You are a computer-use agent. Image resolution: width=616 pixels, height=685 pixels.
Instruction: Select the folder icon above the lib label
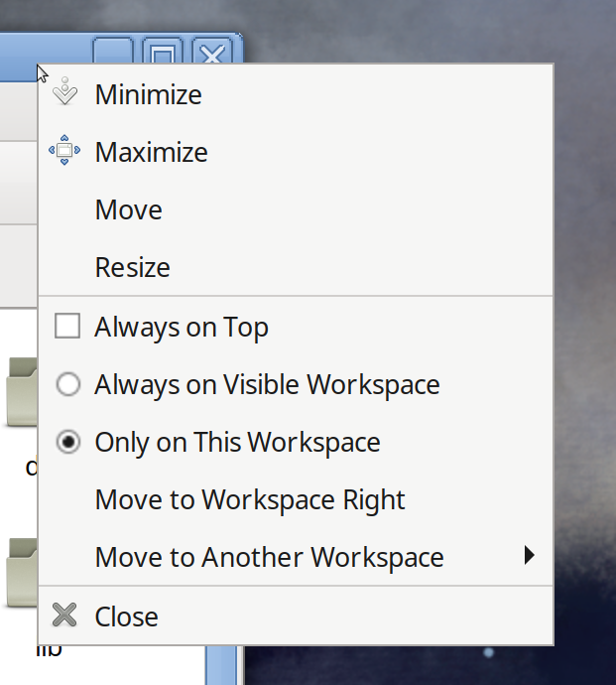[x=22, y=573]
